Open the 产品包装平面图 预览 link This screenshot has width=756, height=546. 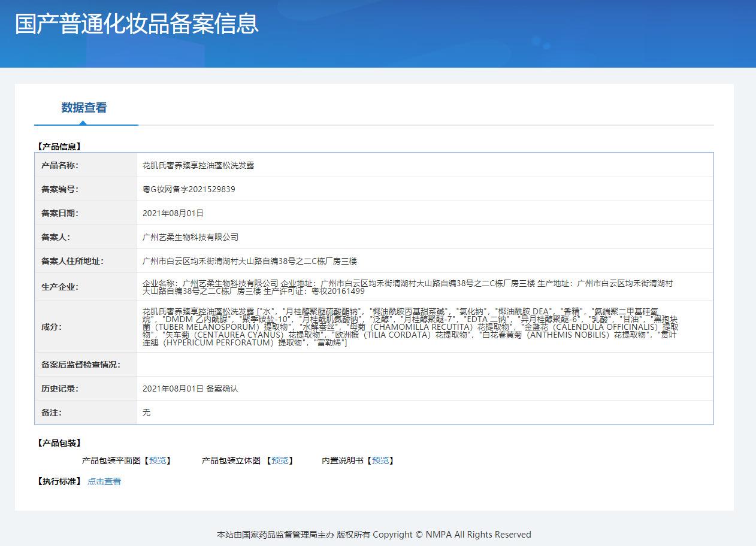pyautogui.click(x=158, y=460)
